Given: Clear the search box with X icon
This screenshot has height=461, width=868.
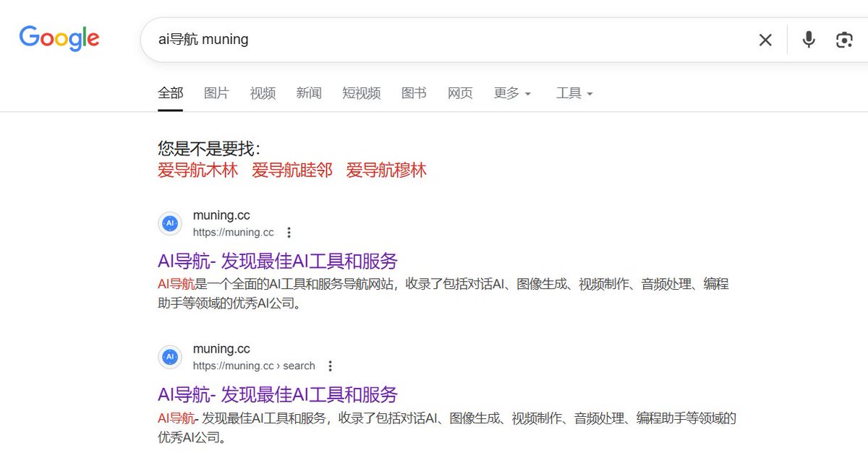Looking at the screenshot, I should (765, 40).
